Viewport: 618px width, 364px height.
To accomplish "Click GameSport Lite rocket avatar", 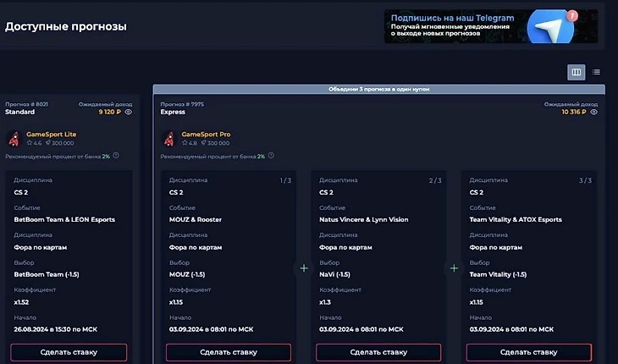I will coord(14,138).
